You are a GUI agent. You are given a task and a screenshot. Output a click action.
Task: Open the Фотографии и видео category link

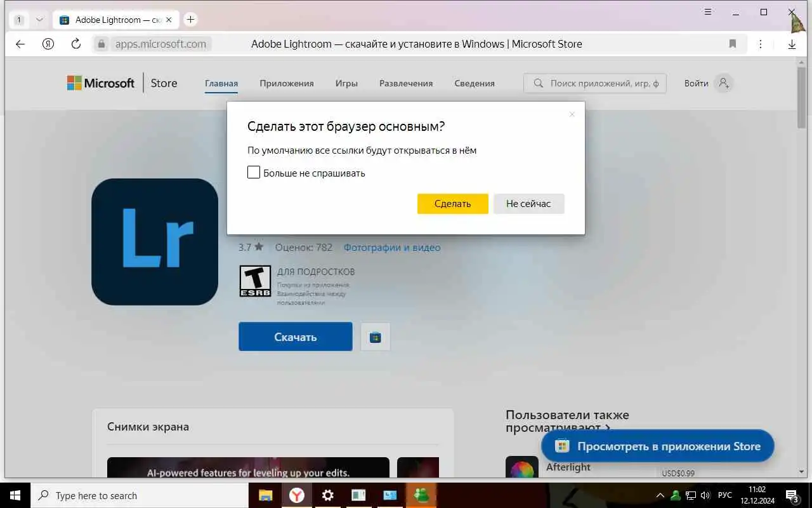coord(392,248)
